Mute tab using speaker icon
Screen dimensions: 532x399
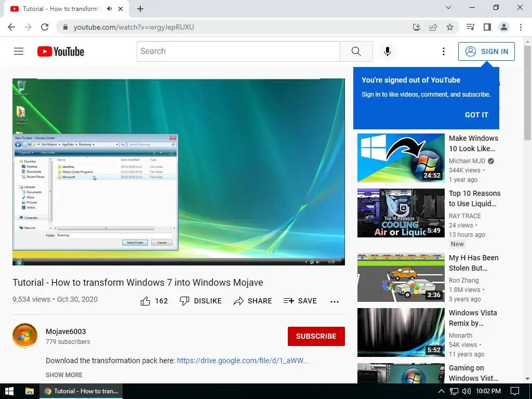pos(109,9)
